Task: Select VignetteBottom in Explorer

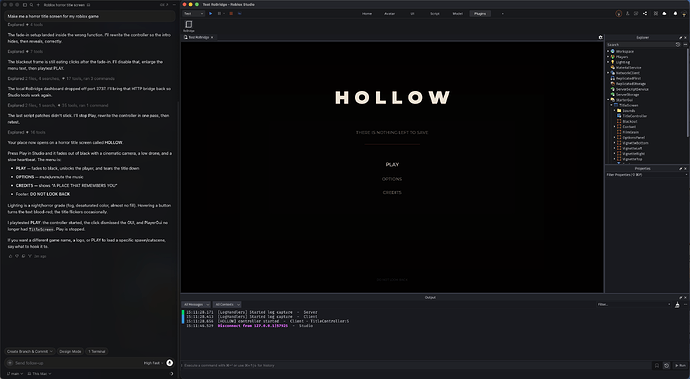Action: (x=635, y=143)
